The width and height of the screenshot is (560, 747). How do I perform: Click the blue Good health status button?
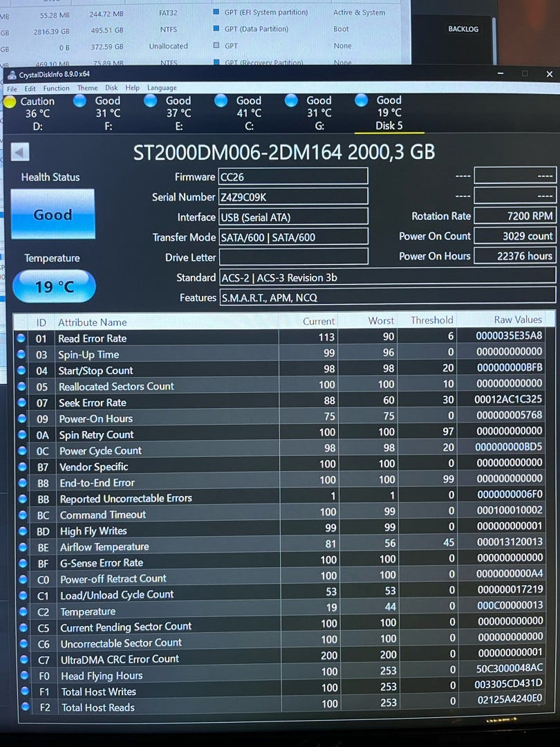[x=53, y=214]
